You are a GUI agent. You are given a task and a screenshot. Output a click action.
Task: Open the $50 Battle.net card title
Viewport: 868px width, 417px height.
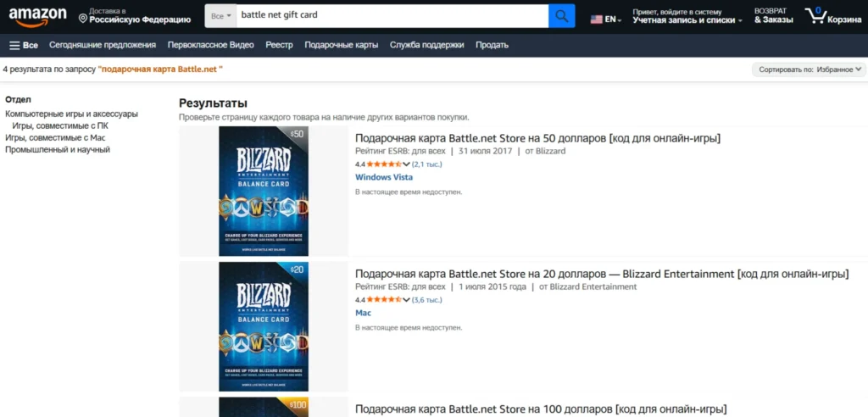point(537,138)
